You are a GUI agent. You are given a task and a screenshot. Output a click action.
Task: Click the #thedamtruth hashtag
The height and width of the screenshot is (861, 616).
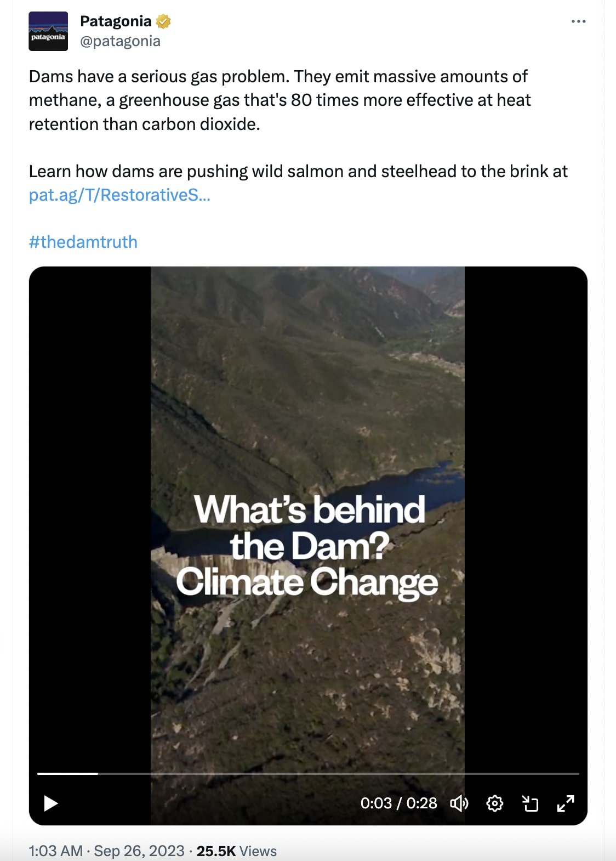click(83, 242)
